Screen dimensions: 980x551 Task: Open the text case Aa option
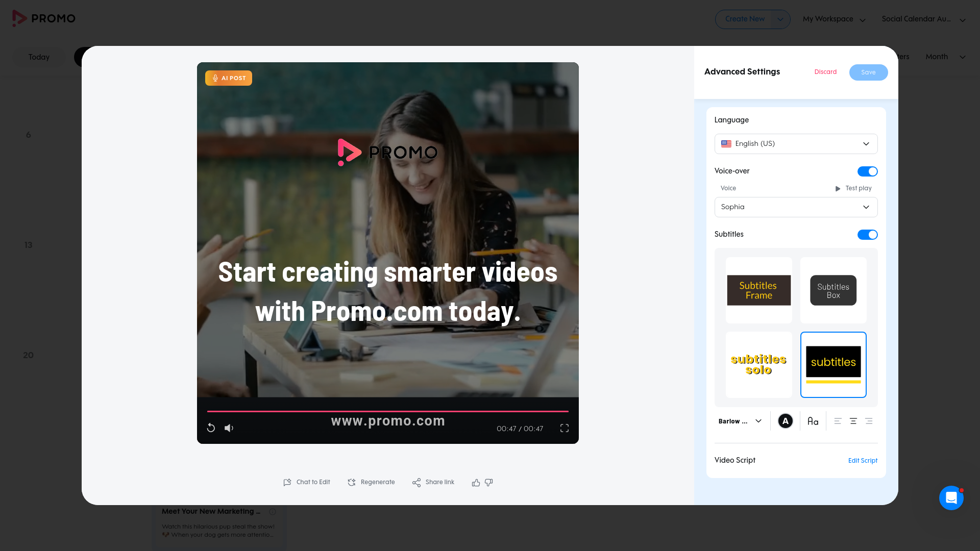pyautogui.click(x=813, y=421)
